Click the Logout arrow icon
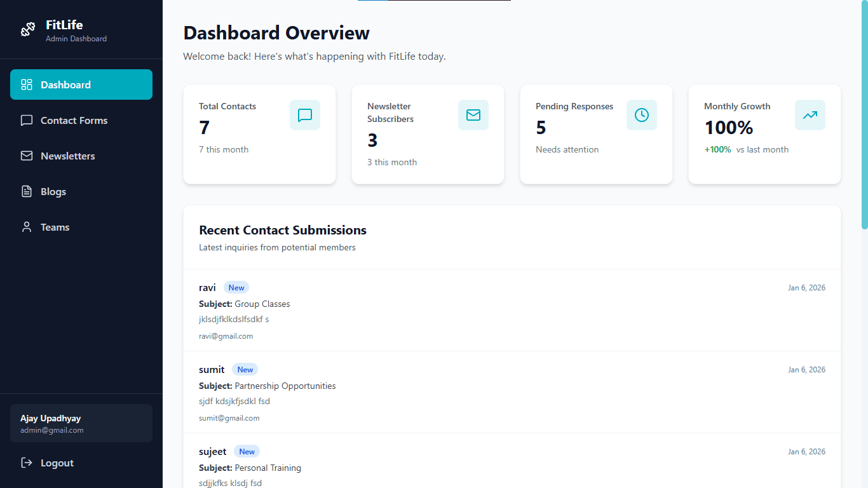The width and height of the screenshot is (868, 488). 26,463
